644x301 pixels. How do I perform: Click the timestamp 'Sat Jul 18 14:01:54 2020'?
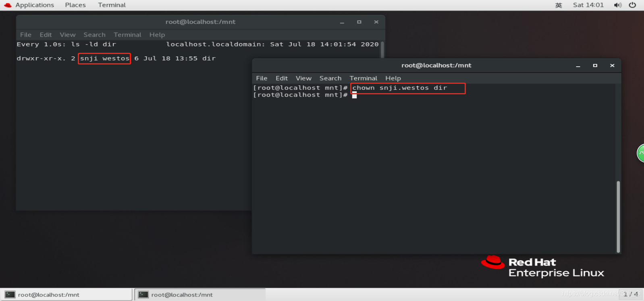[324, 44]
